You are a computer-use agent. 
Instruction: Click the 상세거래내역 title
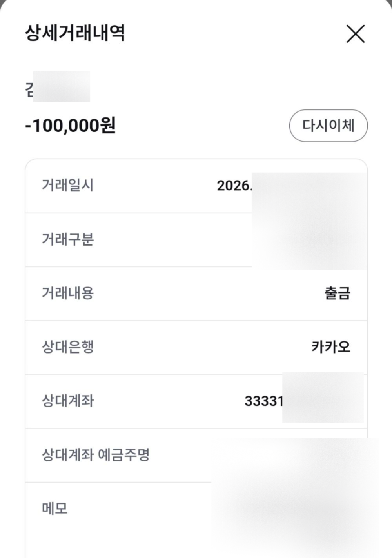[x=75, y=33]
